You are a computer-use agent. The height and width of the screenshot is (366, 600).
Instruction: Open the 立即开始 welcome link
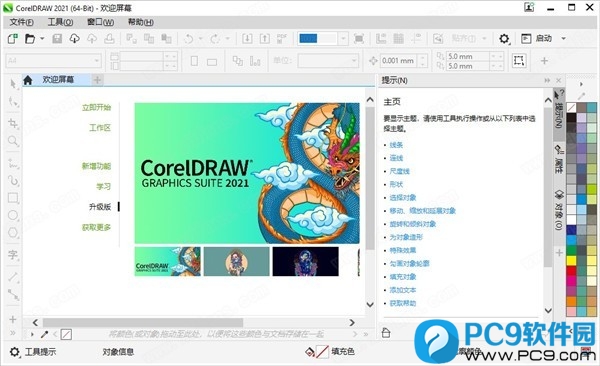pos(96,107)
